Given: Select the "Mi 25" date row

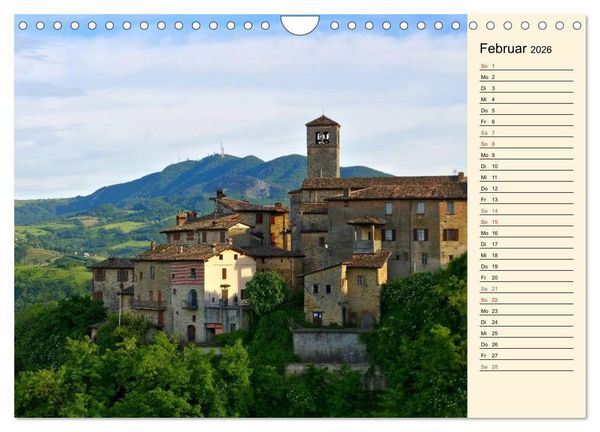Looking at the screenshot, I should point(527,333).
